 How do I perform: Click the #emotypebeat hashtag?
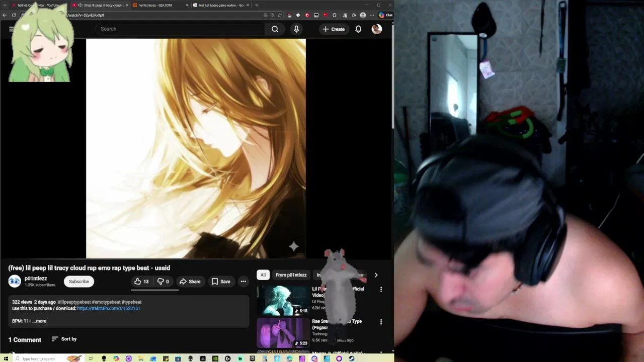(x=106, y=302)
